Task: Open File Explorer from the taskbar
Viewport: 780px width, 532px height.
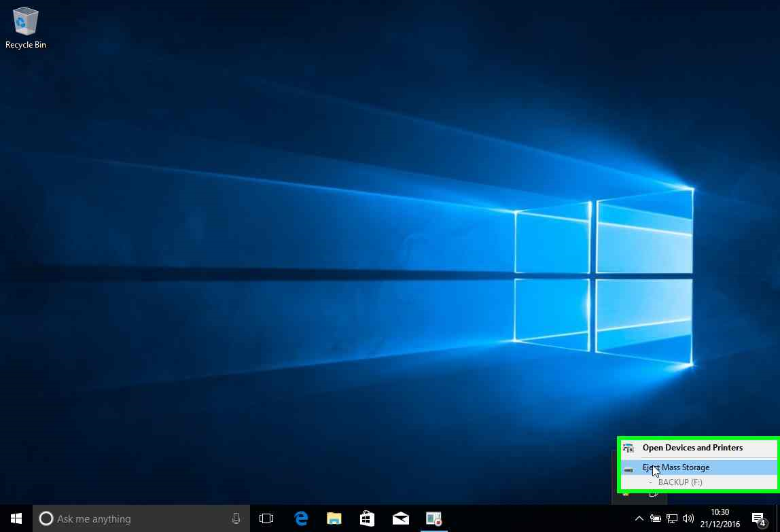Action: (x=334, y=518)
